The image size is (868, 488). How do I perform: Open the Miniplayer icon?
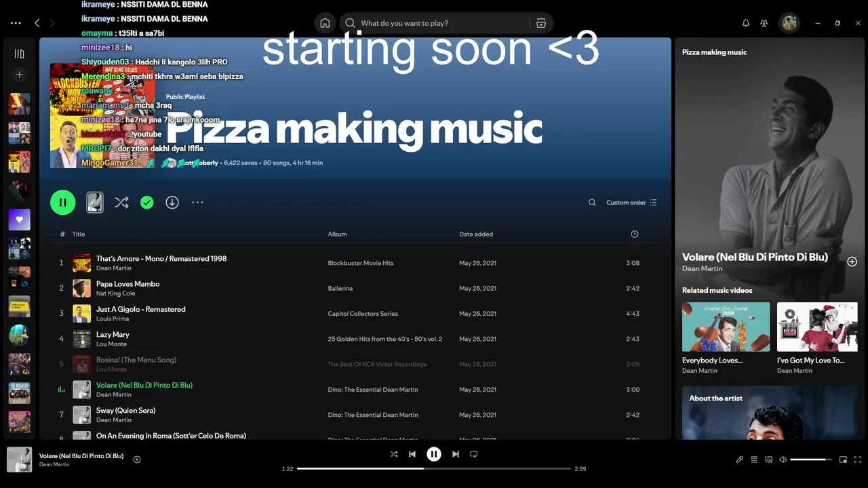843,460
